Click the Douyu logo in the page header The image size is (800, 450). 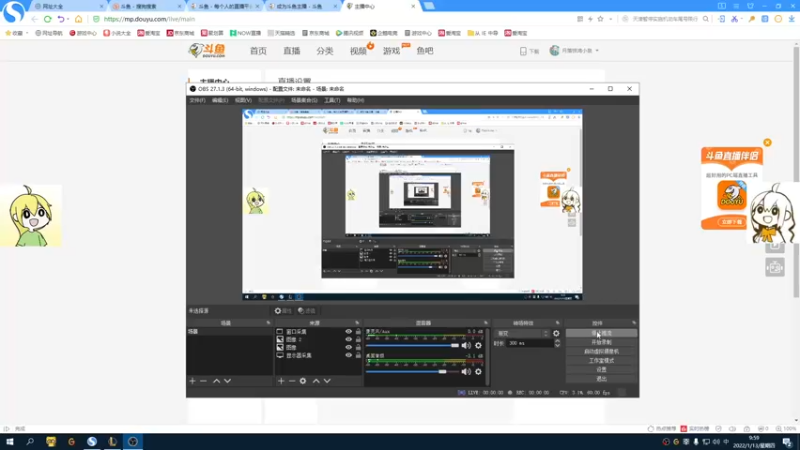click(x=207, y=51)
